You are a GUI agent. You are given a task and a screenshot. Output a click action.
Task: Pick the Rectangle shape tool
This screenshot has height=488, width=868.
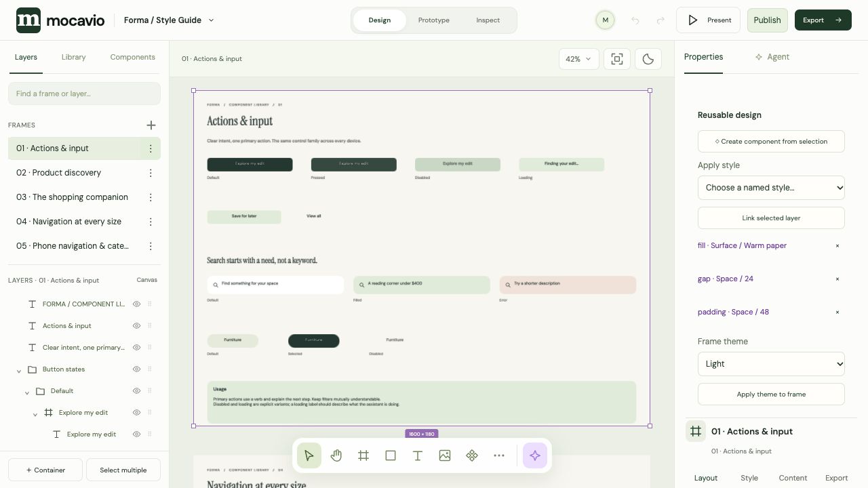pos(391,455)
